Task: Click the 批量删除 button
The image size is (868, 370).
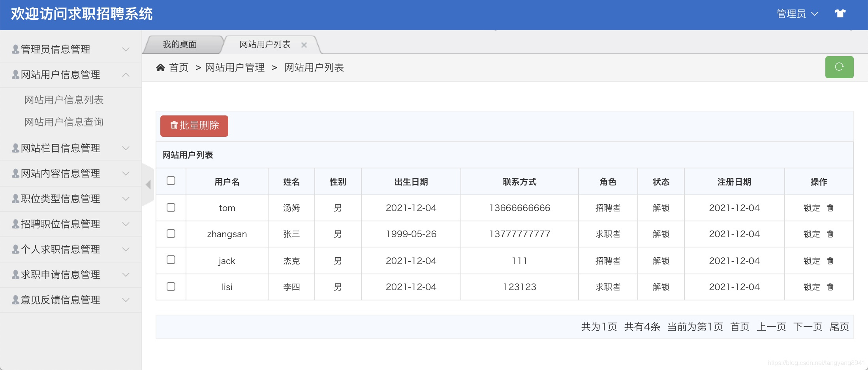Action: pos(194,126)
